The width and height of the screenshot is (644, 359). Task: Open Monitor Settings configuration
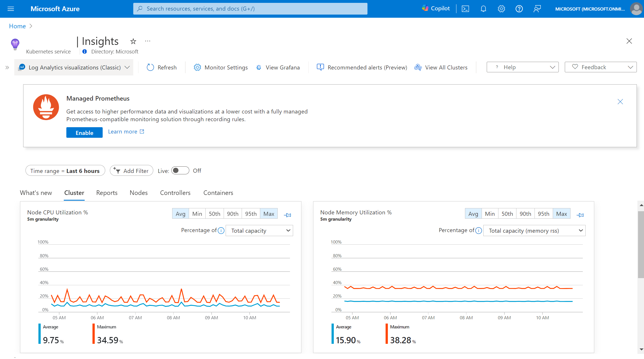tap(221, 67)
